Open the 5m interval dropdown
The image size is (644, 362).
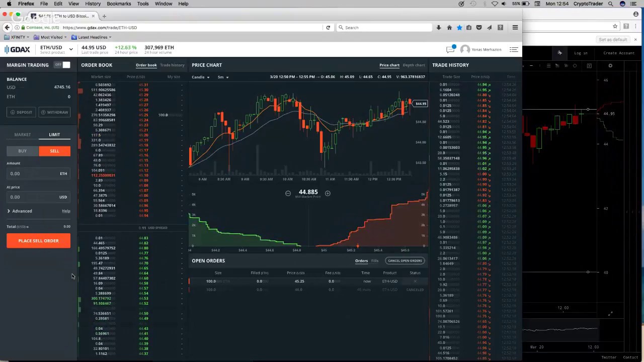pos(223,77)
